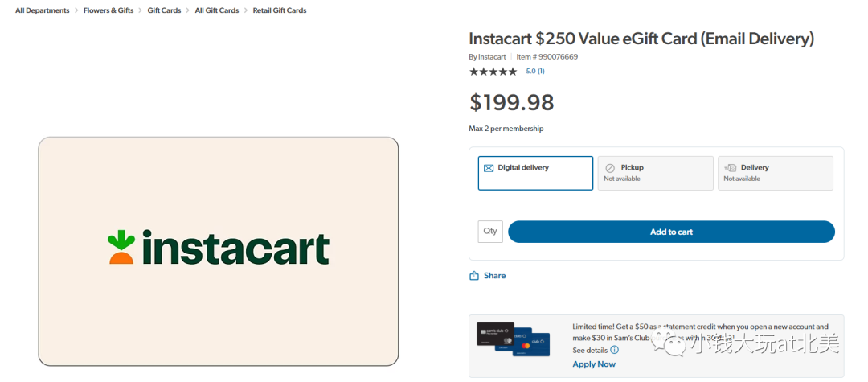868x382 pixels.
Task: Click the five-star rating icons
Action: point(493,72)
